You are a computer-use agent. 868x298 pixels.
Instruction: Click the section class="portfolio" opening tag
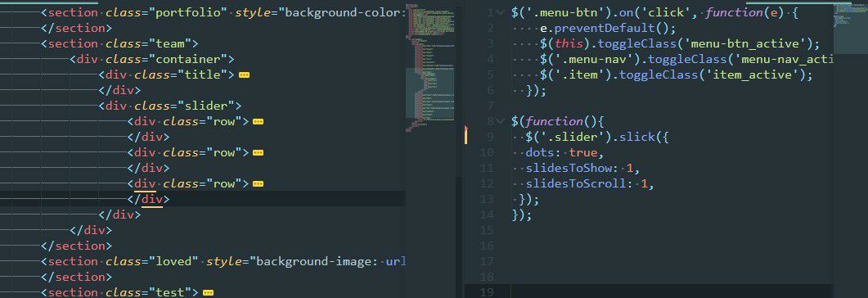(x=224, y=12)
